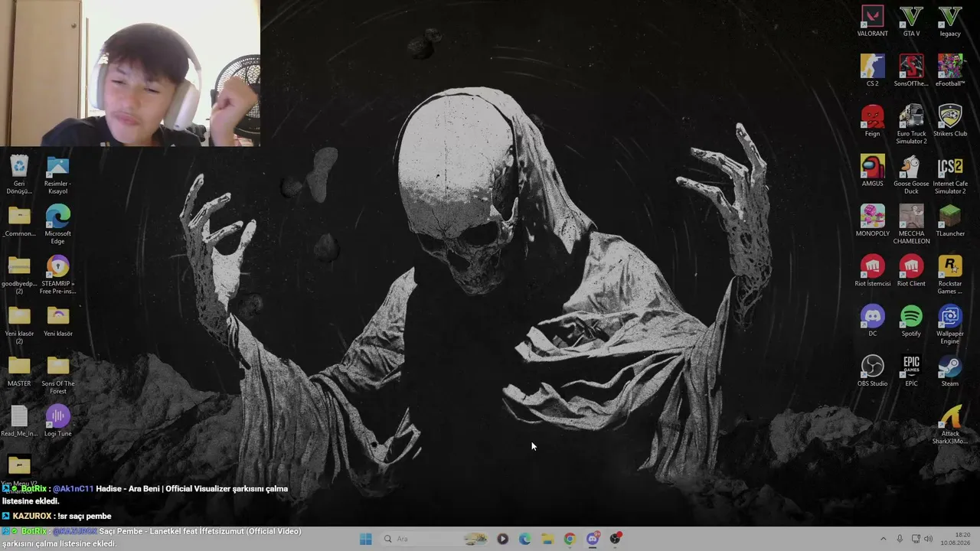This screenshot has width=980, height=551.
Task: Open the media player taskbar icon
Action: click(502, 539)
